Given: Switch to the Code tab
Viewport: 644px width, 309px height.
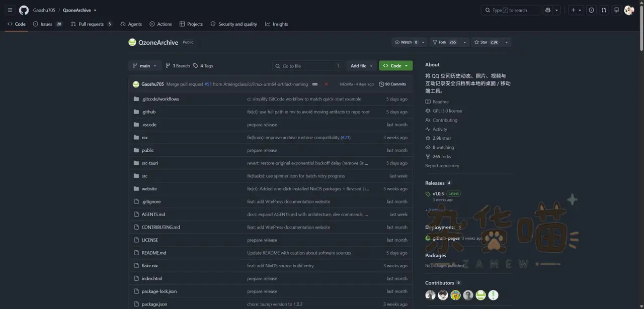Looking at the screenshot, I should pos(17,24).
